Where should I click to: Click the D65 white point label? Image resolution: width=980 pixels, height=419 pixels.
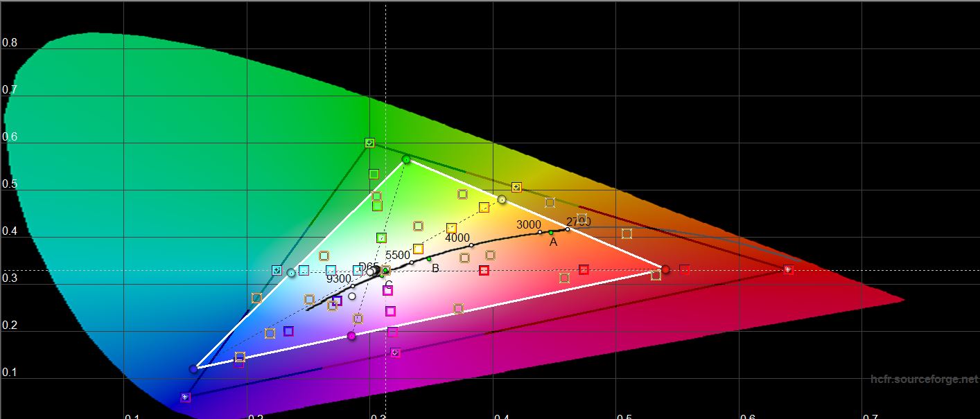coord(369,267)
